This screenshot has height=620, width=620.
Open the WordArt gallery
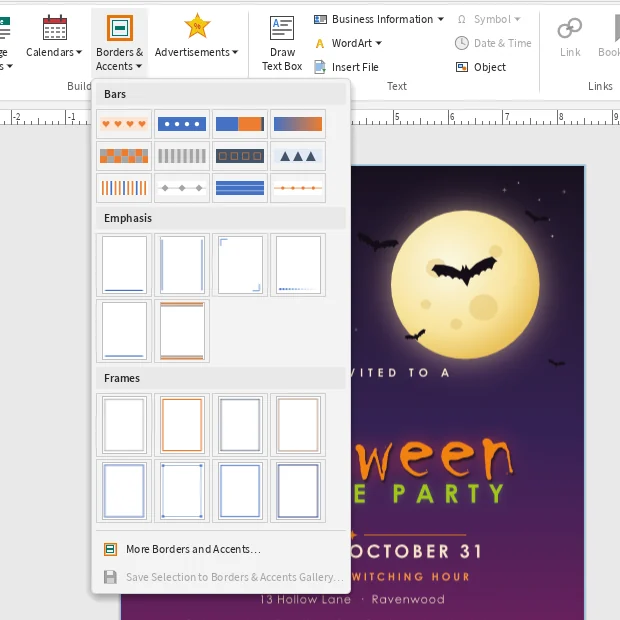pos(348,43)
